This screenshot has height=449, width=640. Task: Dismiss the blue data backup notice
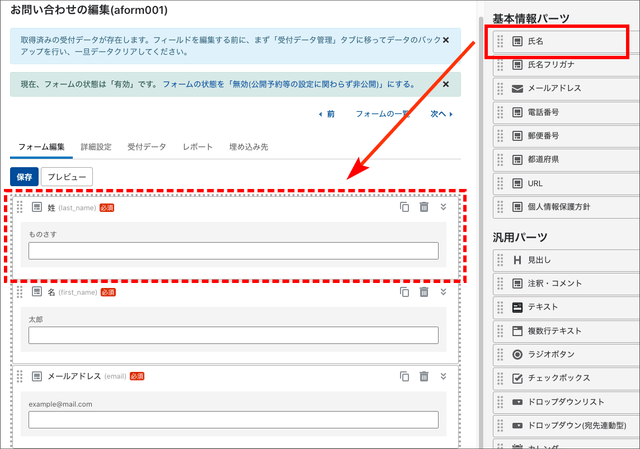pos(446,40)
